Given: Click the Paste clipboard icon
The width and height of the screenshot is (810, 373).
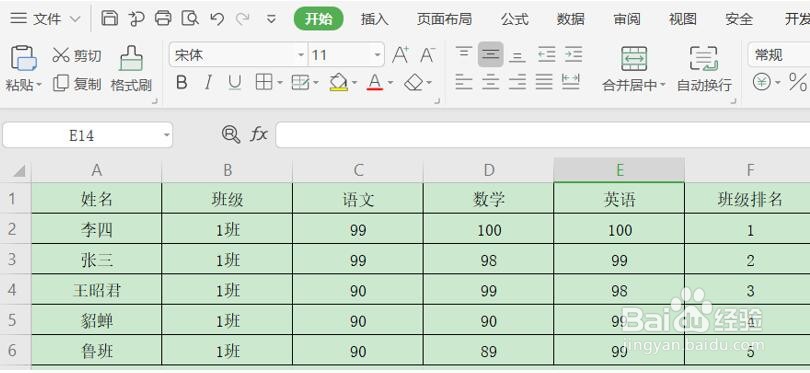Looking at the screenshot, I should [x=23, y=58].
